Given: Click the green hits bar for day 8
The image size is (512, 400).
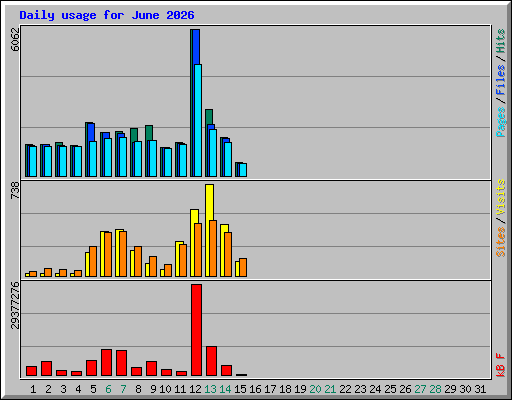Looking at the screenshot, I should point(134,135).
